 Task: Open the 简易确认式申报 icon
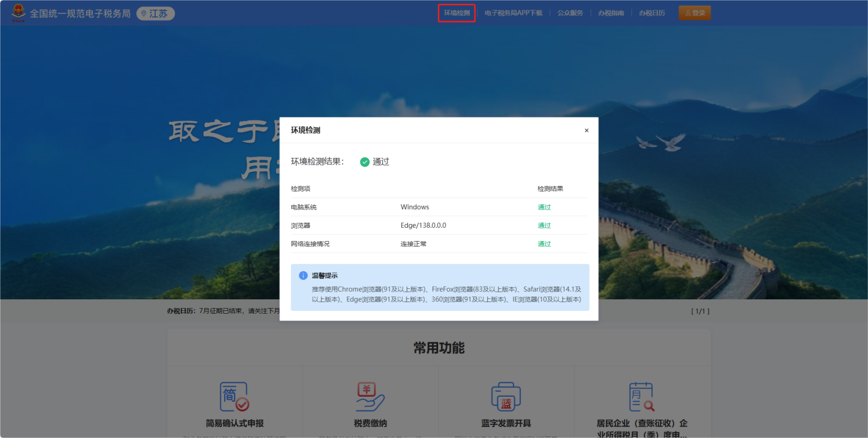234,397
